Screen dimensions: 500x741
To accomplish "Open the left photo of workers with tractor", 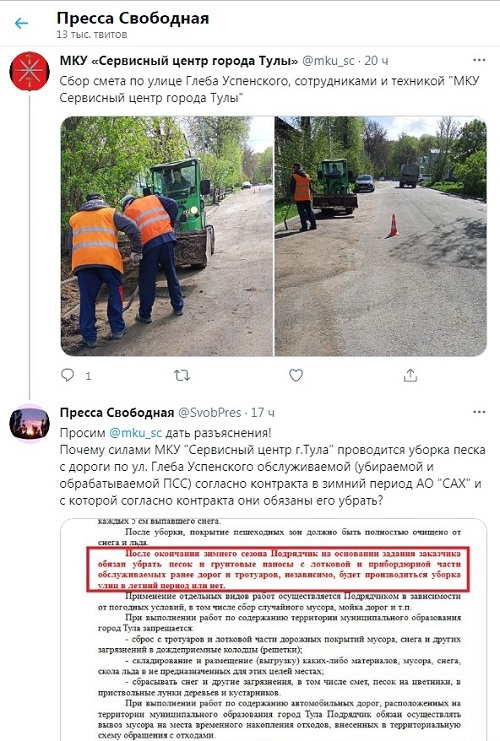I will click(167, 236).
